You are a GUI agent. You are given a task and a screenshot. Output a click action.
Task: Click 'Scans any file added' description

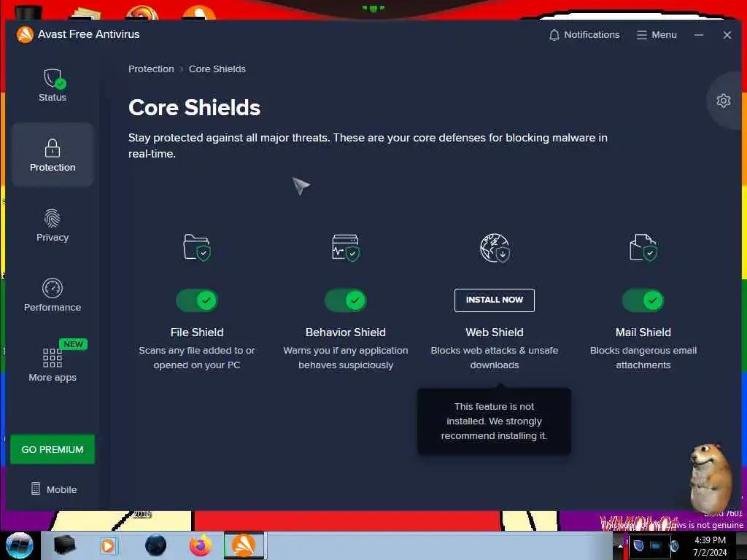(x=197, y=357)
